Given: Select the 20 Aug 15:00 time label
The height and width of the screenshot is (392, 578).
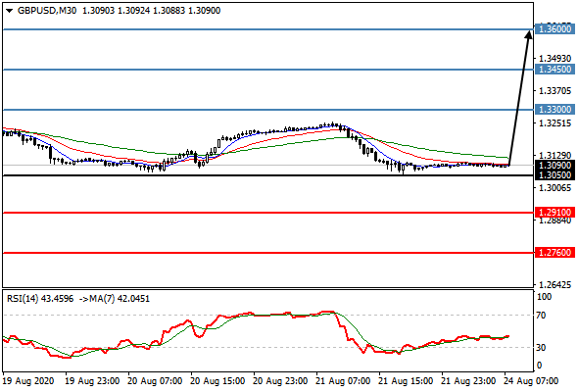Looking at the screenshot, I should [217, 381].
